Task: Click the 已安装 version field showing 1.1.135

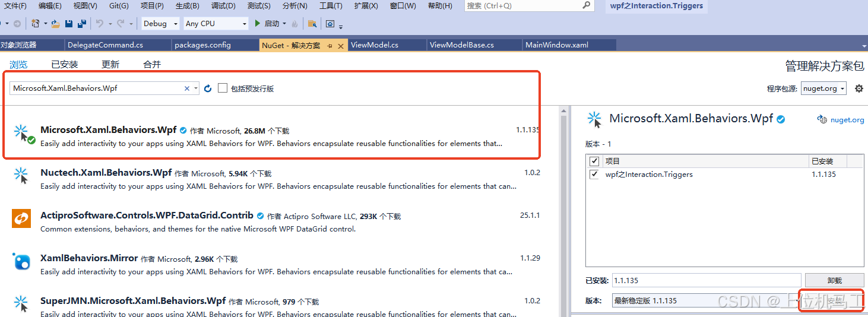Action: (707, 280)
